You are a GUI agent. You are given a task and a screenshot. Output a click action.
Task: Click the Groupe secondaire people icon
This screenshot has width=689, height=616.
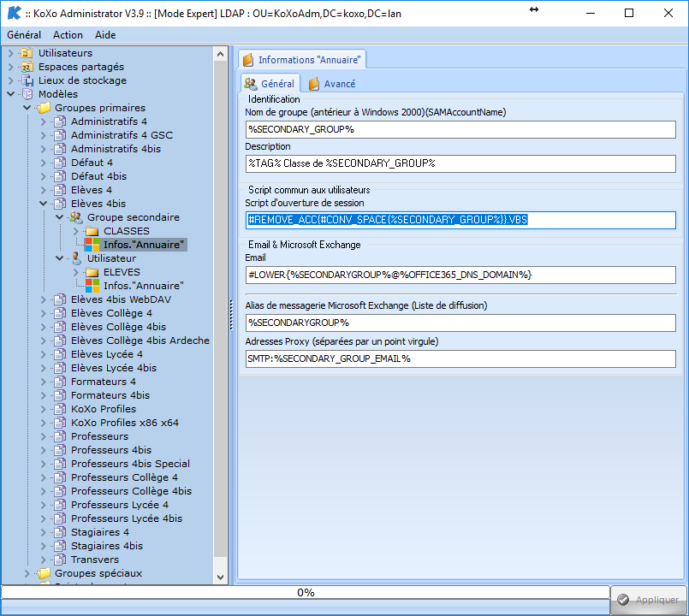tap(76, 217)
